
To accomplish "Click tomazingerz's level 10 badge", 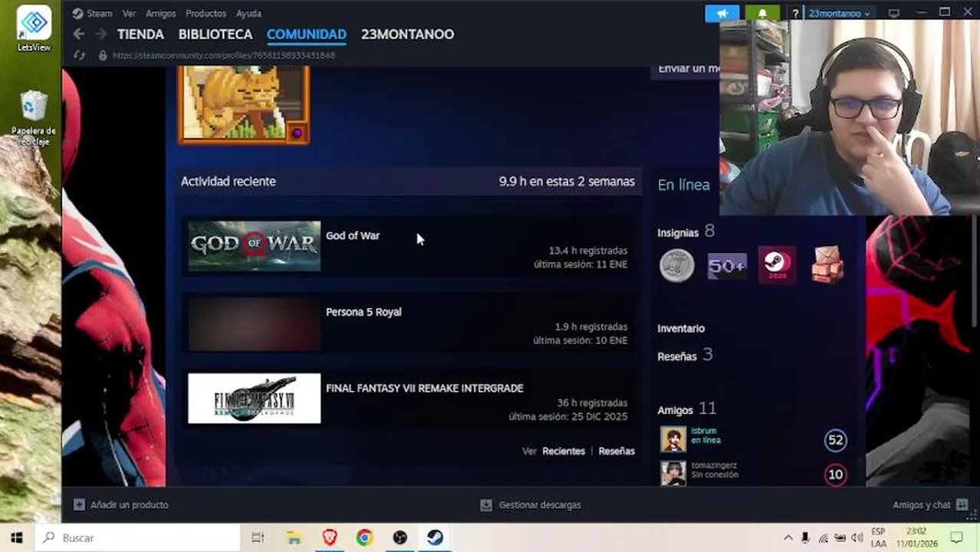I will pos(835,475).
